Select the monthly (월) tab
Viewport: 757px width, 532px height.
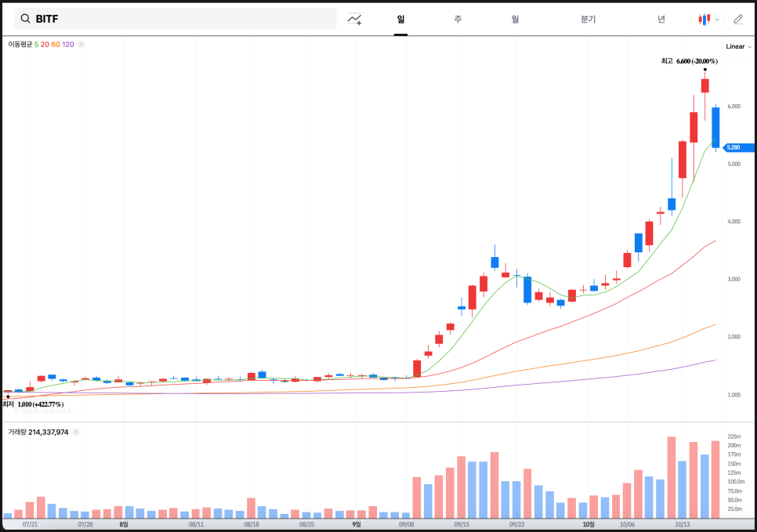[x=515, y=19]
